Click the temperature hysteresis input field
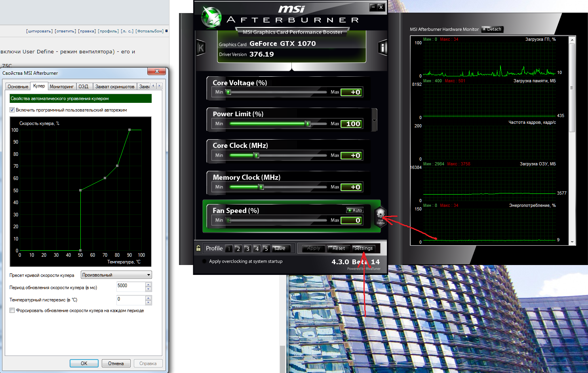588x373 pixels. pyautogui.click(x=131, y=300)
